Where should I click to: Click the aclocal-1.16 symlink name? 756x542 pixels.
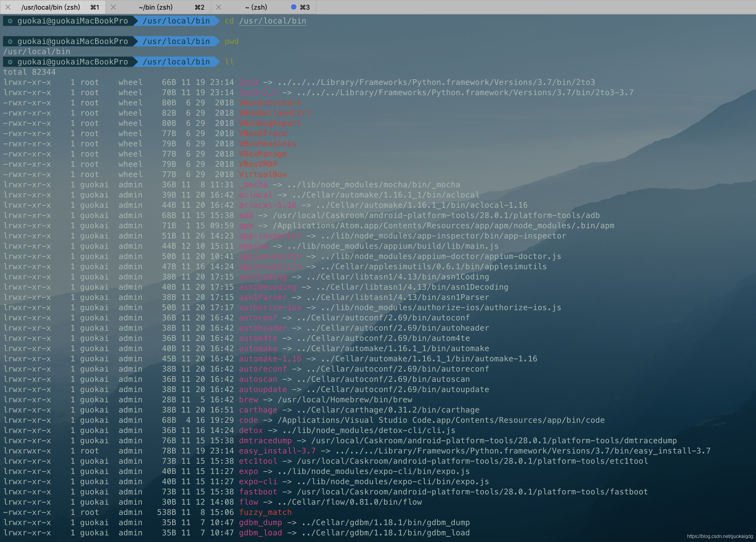tap(268, 205)
